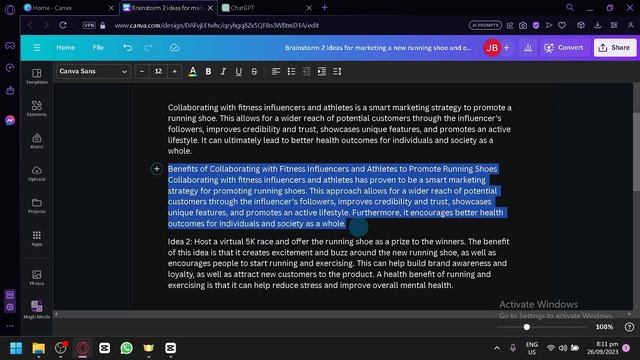
Task: Toggle bold formatting
Action: 208,72
